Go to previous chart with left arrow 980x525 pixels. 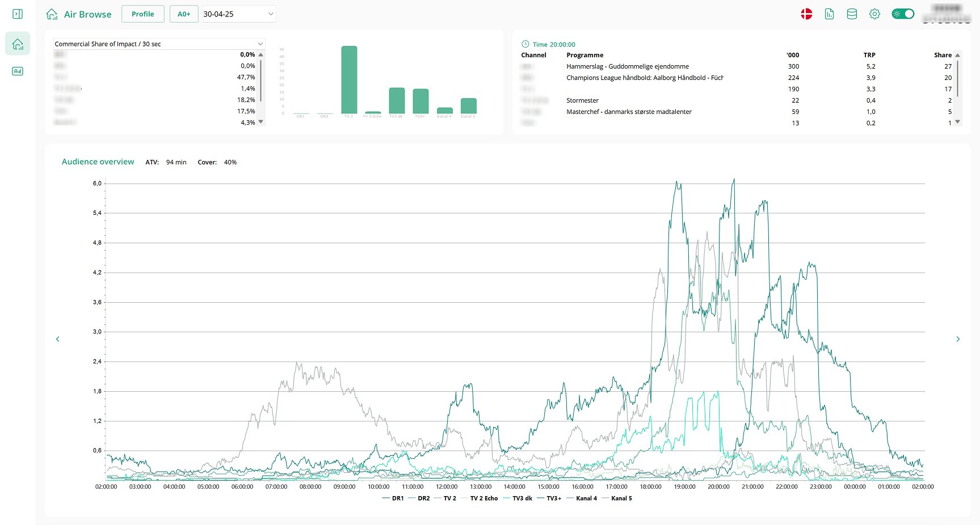pyautogui.click(x=57, y=339)
